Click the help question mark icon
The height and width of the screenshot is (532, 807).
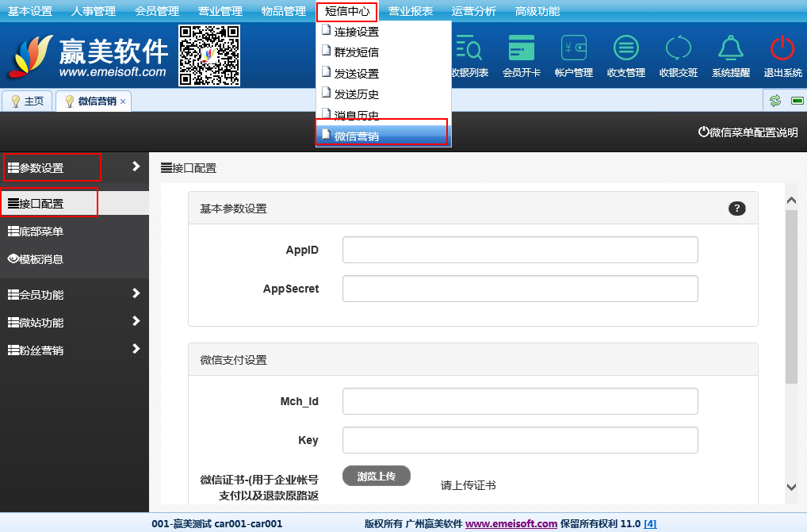click(x=736, y=209)
